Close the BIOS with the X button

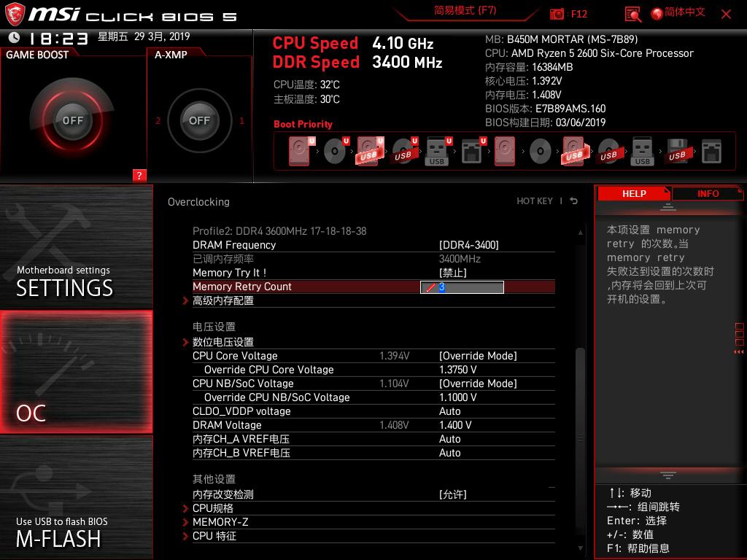tap(726, 14)
